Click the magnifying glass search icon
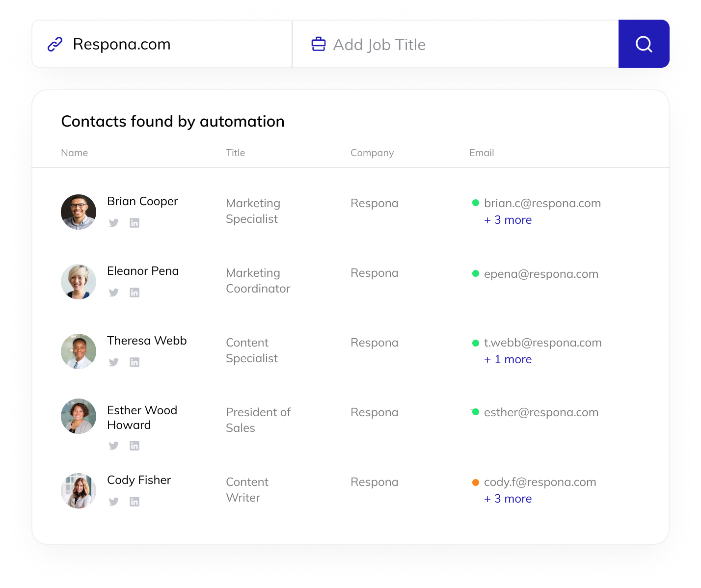The image size is (701, 588). pyautogui.click(x=643, y=44)
